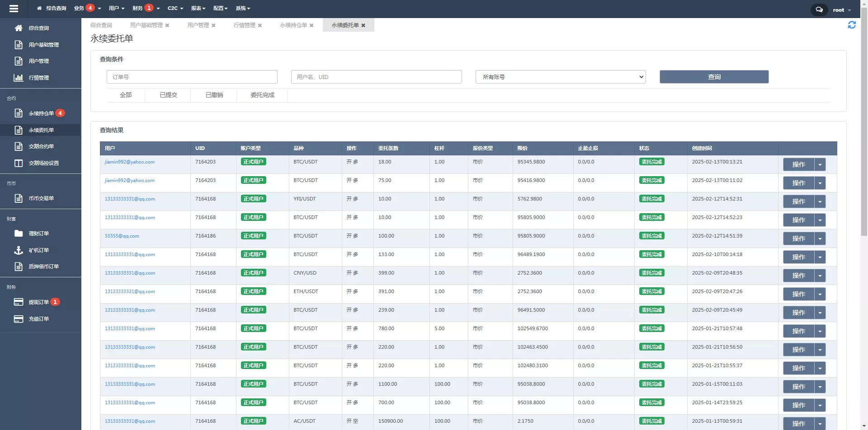
Task: Expand action arrow for first order row
Action: point(820,165)
